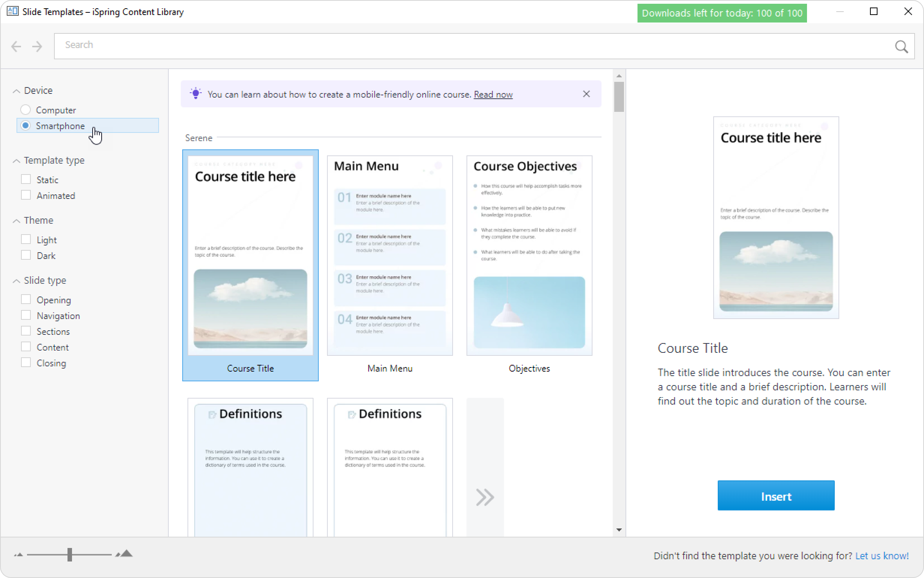Show more templates with the double chevron
Screen dimensions: 924x578
485,497
